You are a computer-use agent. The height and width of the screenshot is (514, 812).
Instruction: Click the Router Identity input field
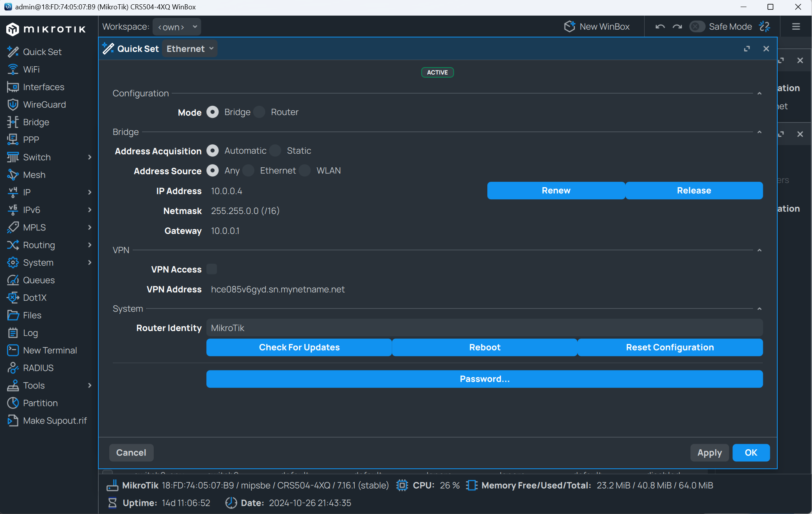[485, 328]
